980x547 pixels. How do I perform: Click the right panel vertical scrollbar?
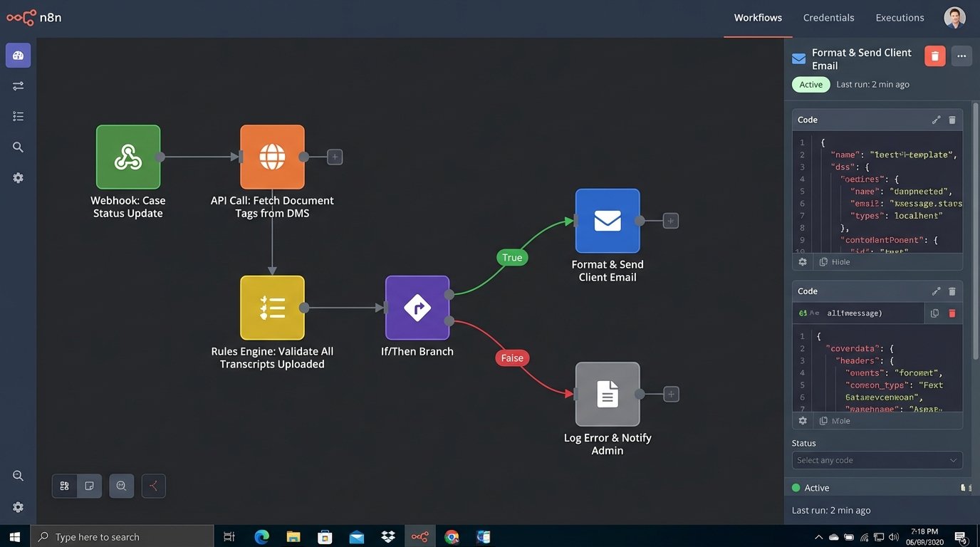pyautogui.click(x=975, y=214)
